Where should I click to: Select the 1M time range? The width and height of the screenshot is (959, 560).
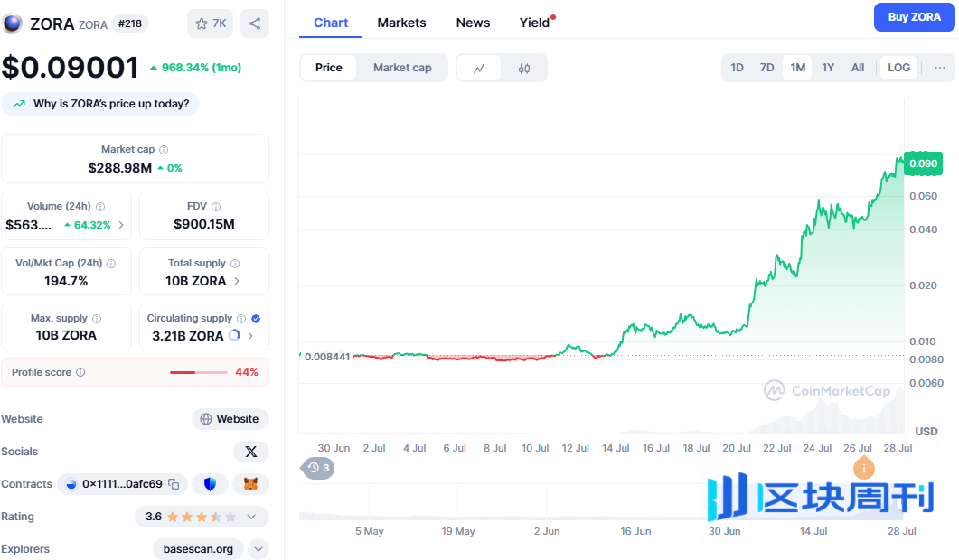pyautogui.click(x=797, y=68)
